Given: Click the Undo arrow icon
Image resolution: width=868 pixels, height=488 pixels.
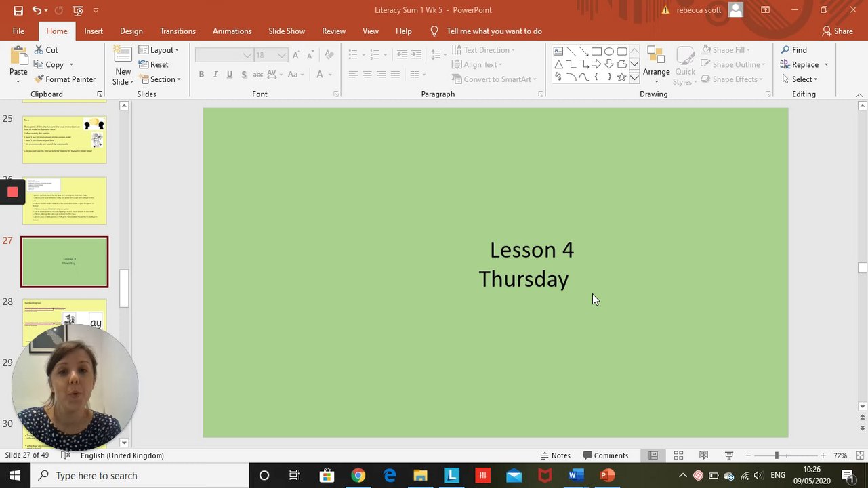Looking at the screenshot, I should 37,10.
